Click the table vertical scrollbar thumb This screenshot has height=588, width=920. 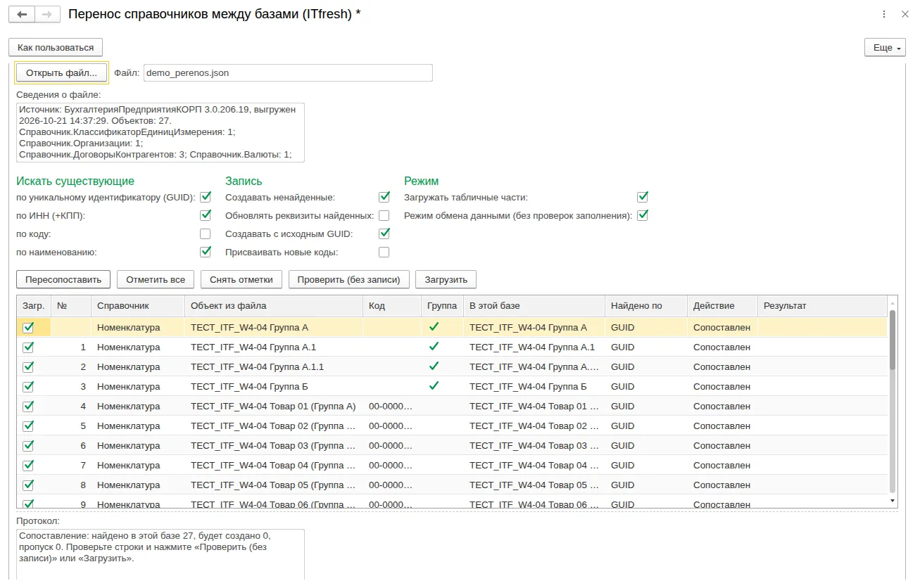tap(893, 339)
